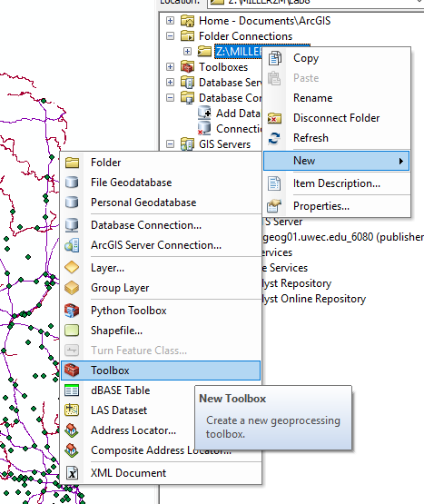Click the red Toolbox icon in the New submenu
Image resolution: width=424 pixels, height=504 pixels.
coord(72,371)
